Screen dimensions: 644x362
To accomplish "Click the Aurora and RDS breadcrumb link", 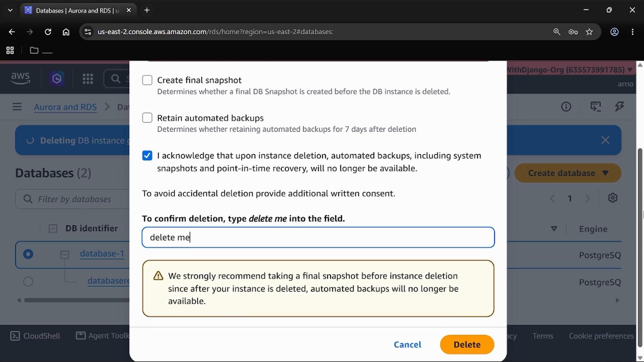I will [65, 107].
